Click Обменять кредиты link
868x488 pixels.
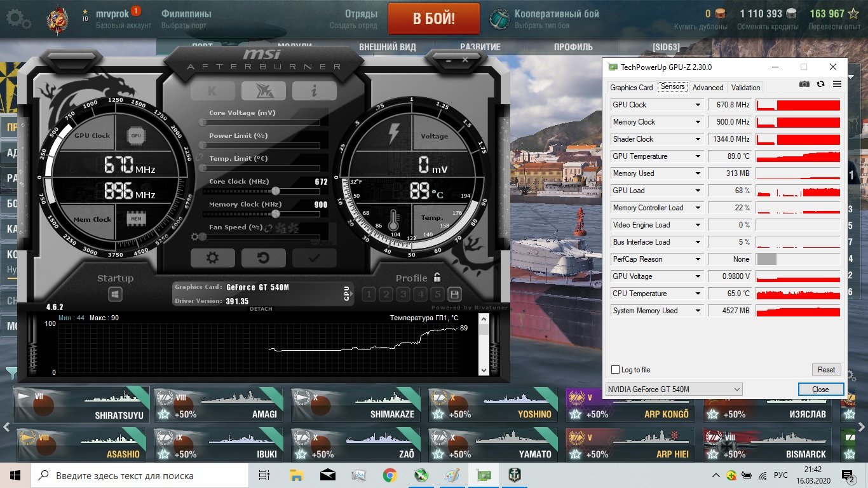[768, 27]
